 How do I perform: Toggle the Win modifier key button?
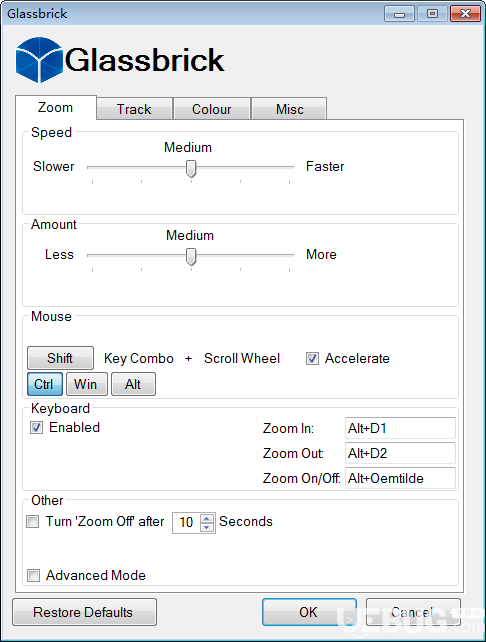click(86, 384)
